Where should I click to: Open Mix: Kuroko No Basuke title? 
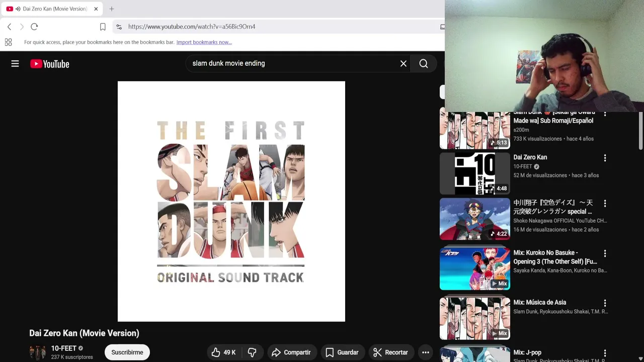(x=555, y=257)
